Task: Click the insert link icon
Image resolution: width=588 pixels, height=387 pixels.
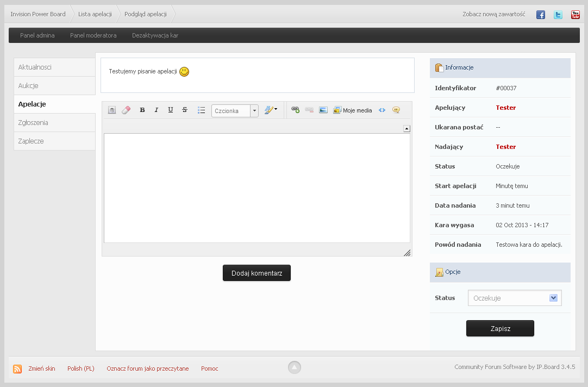Action: (x=295, y=110)
